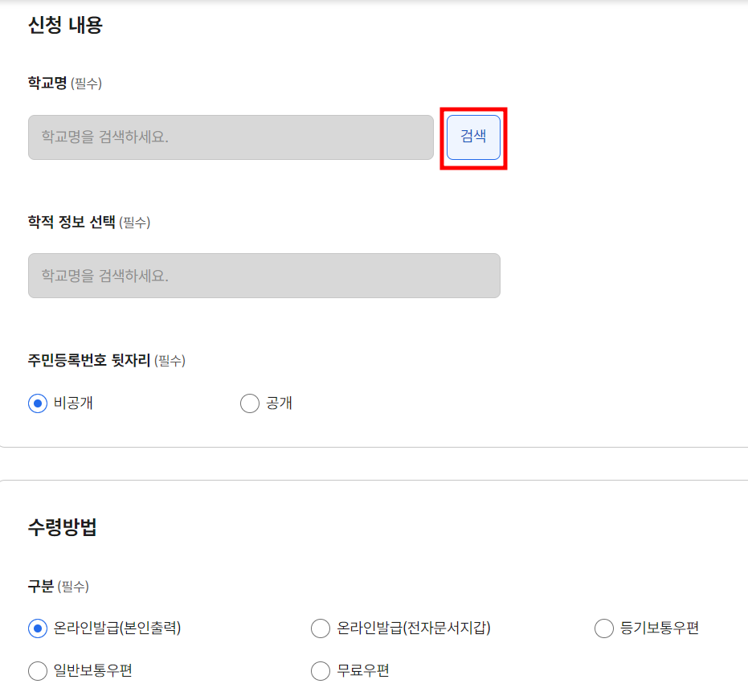Choose the 무료우편 option

[321, 670]
